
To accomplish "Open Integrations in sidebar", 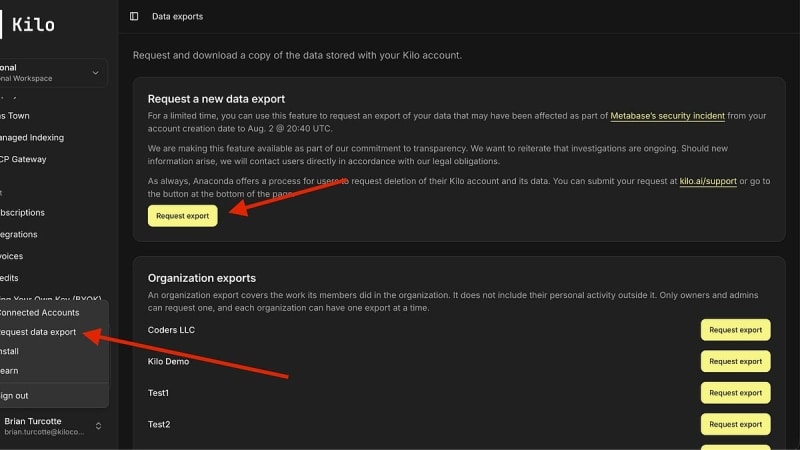I will (x=18, y=235).
